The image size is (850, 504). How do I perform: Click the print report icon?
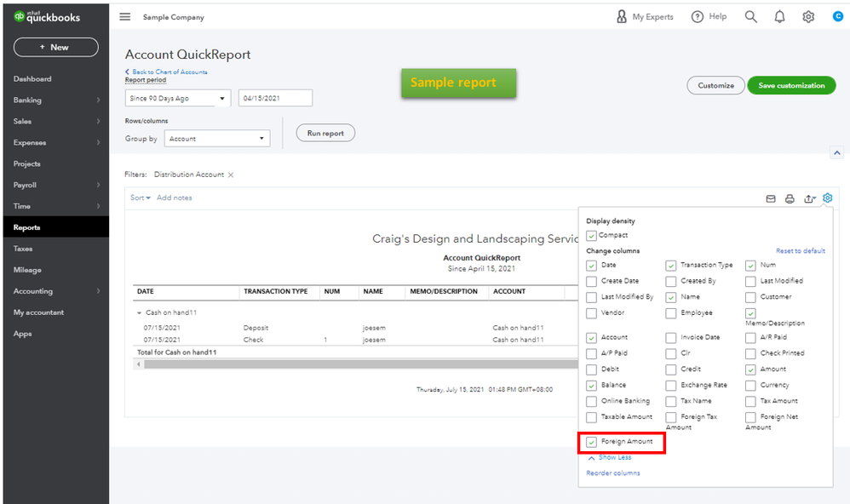pyautogui.click(x=789, y=198)
